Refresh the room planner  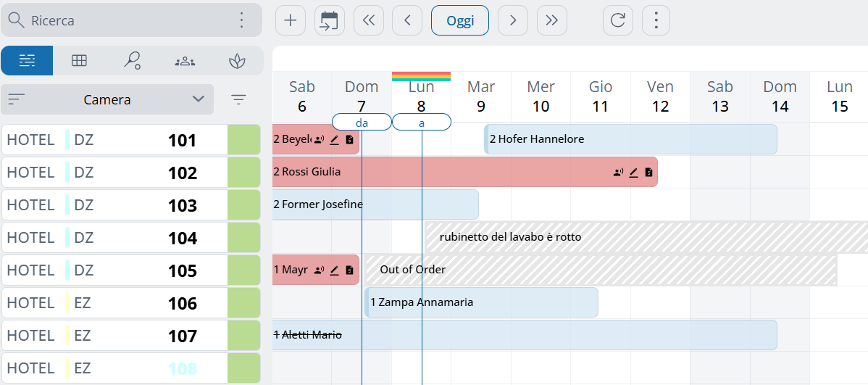point(617,20)
